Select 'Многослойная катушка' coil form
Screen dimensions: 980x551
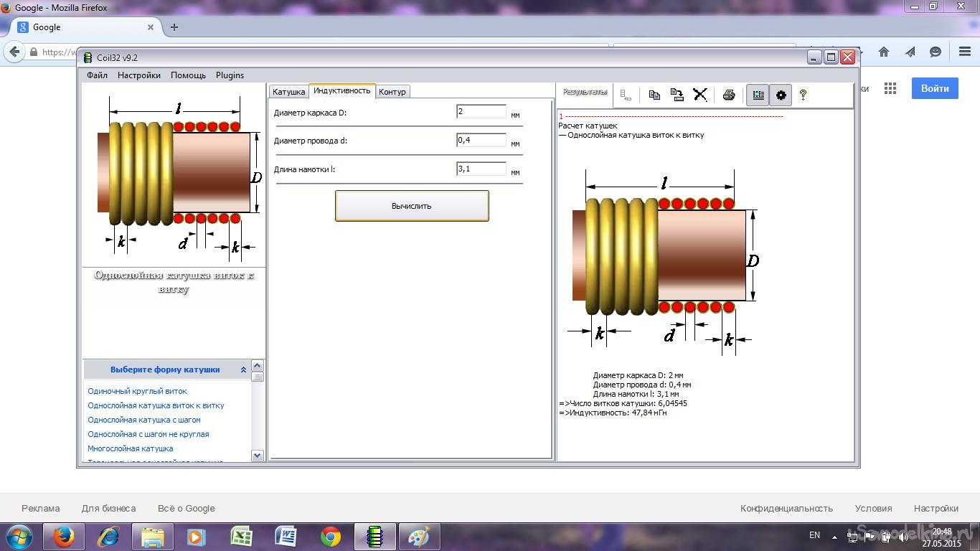point(131,448)
